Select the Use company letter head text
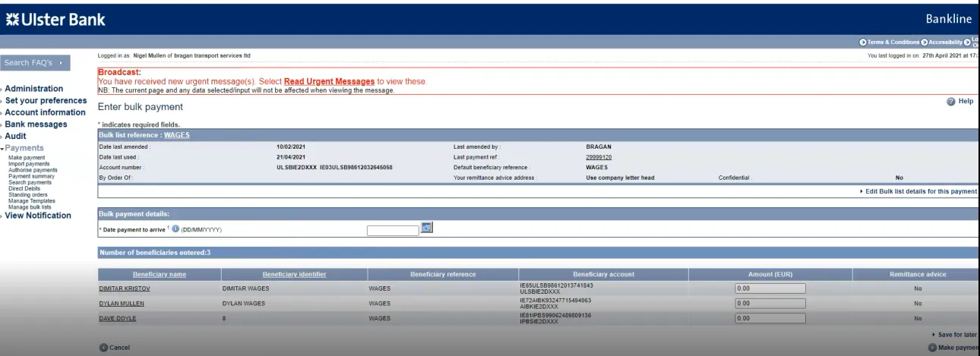 [621, 178]
